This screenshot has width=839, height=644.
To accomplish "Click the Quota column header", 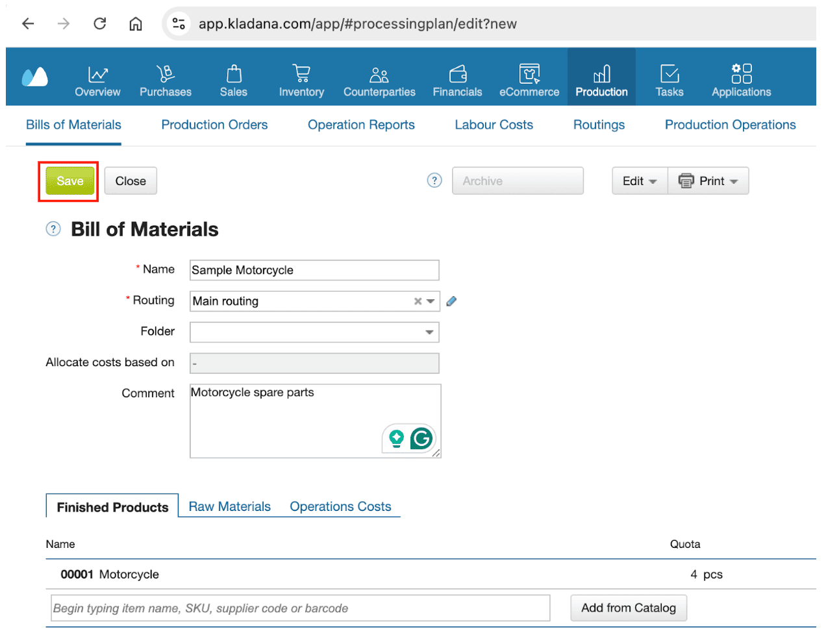I will (685, 544).
